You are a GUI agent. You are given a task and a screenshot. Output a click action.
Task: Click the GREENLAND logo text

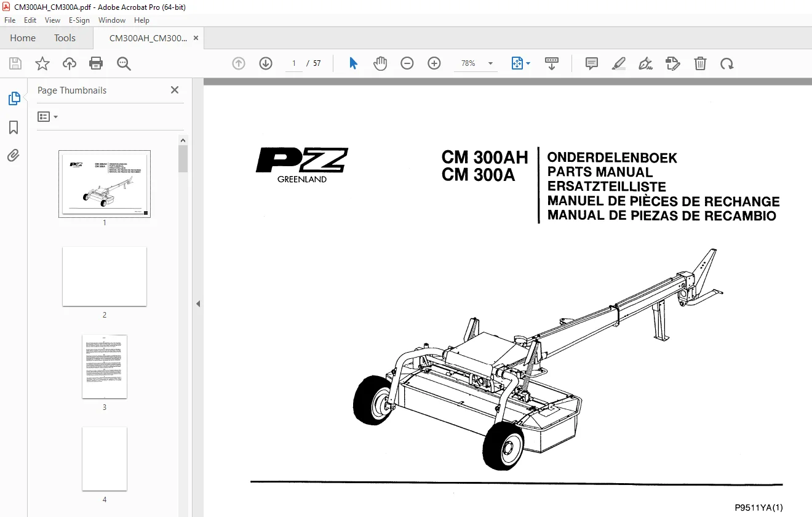click(302, 179)
